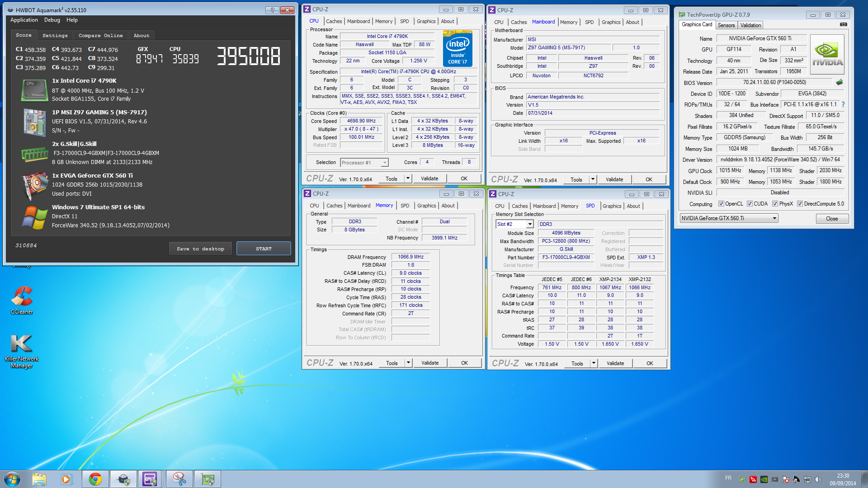Open the Processor #1 selection dropdown
Image resolution: width=868 pixels, height=488 pixels.
coord(364,163)
